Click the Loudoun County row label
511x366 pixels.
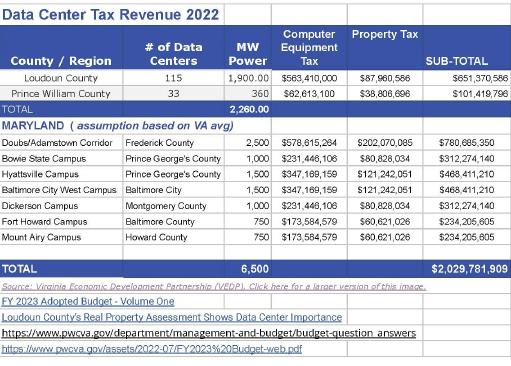[61, 78]
